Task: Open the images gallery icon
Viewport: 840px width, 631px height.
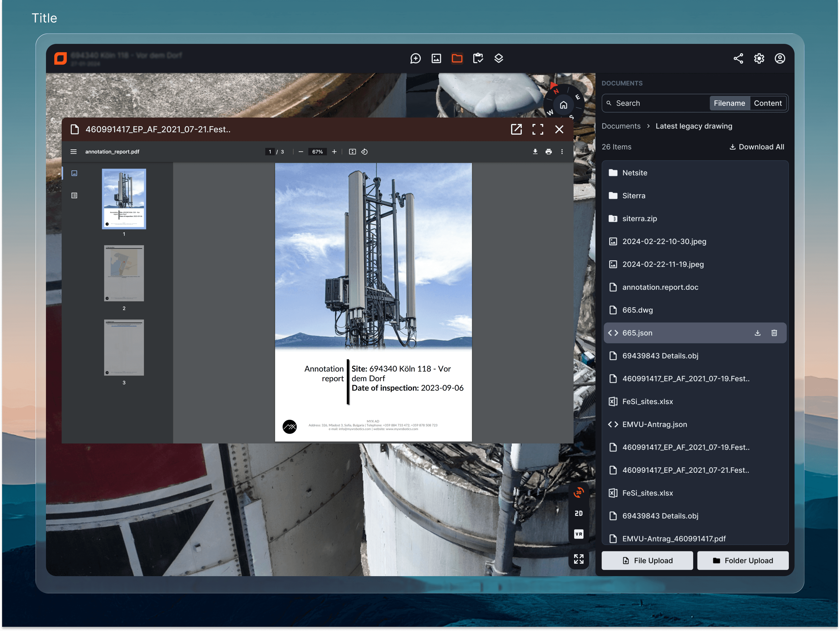Action: 436,59
